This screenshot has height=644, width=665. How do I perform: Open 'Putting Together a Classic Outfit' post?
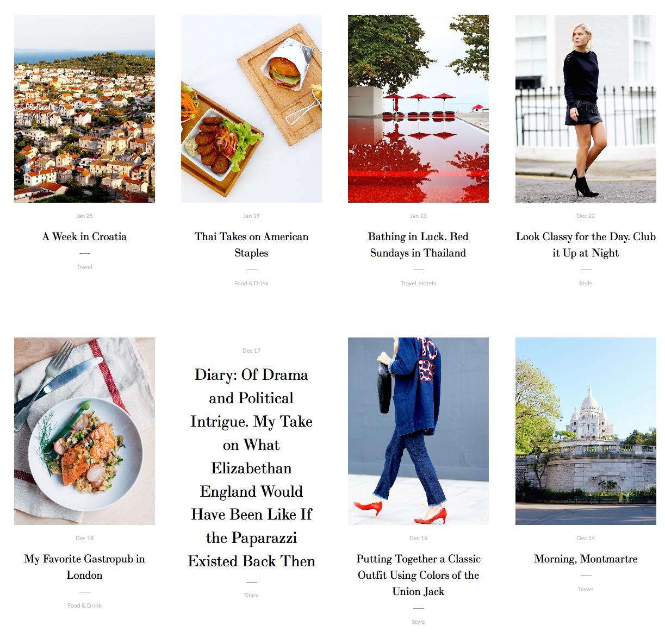(x=418, y=575)
